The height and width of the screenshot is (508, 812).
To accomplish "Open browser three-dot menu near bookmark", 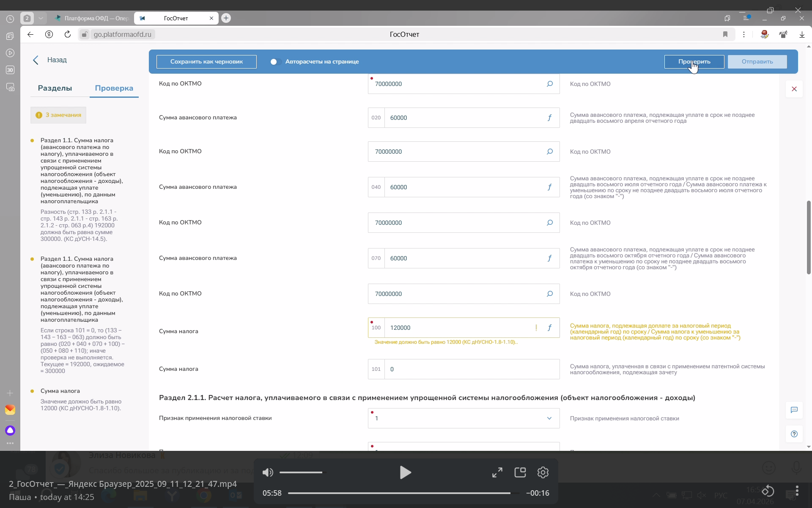I will point(744,34).
